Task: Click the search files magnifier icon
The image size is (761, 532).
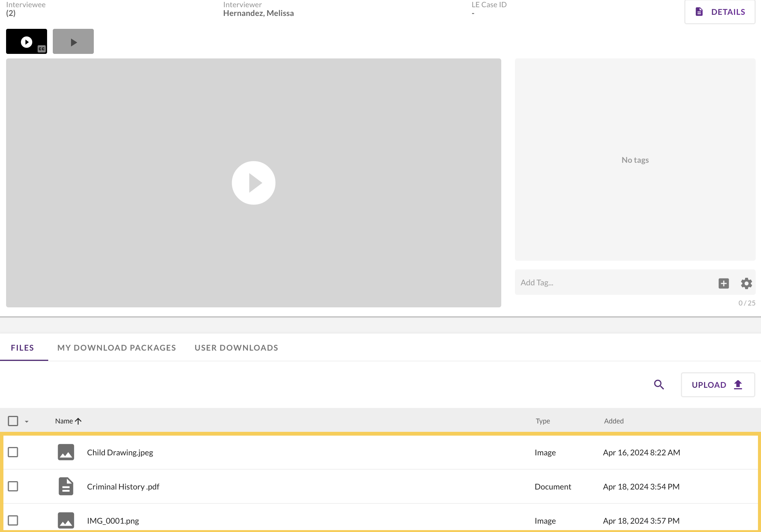Action: pyautogui.click(x=659, y=385)
